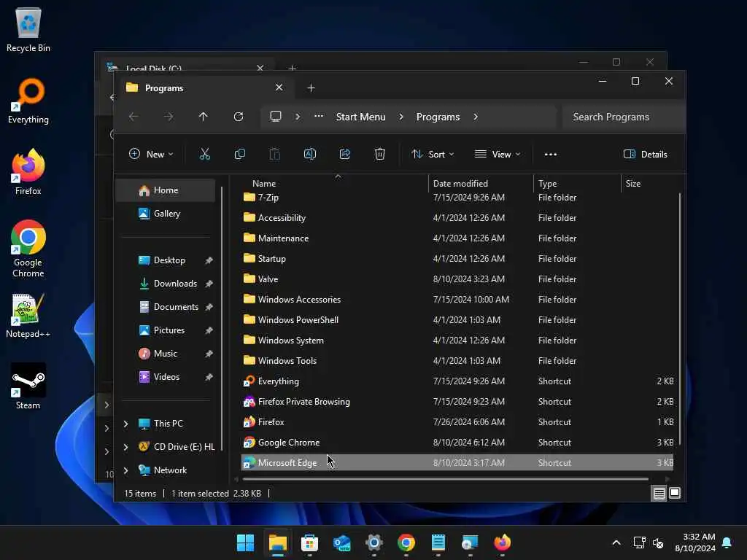This screenshot has height=560, width=747.
Task: Click chevron after Programs in address bar
Action: pyautogui.click(x=476, y=117)
